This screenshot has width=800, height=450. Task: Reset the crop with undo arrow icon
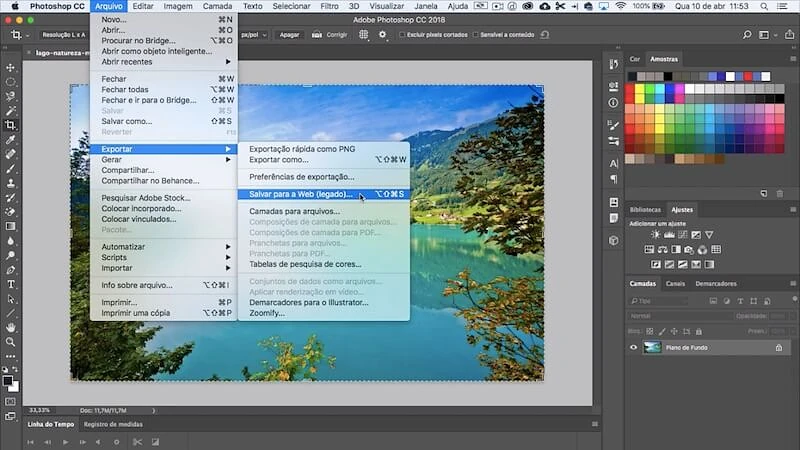click(x=545, y=35)
